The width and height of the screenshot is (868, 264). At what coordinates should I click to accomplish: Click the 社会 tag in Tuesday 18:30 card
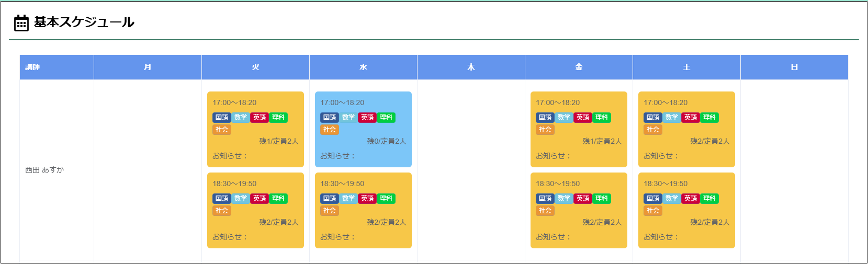[x=222, y=211]
